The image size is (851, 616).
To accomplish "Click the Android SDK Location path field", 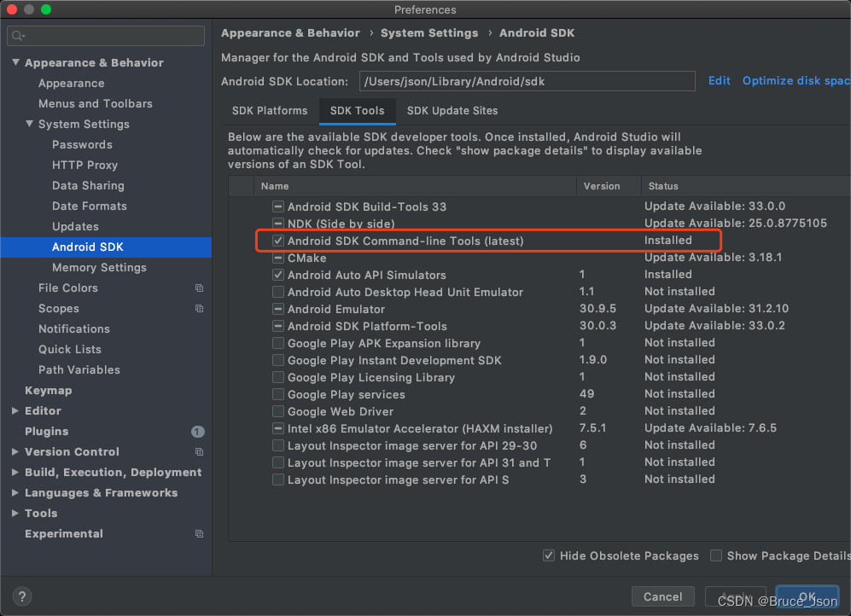I will pyautogui.click(x=527, y=81).
